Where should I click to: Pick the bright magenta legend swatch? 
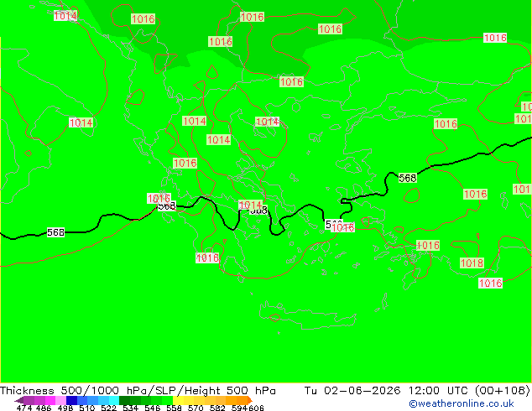click(50, 400)
